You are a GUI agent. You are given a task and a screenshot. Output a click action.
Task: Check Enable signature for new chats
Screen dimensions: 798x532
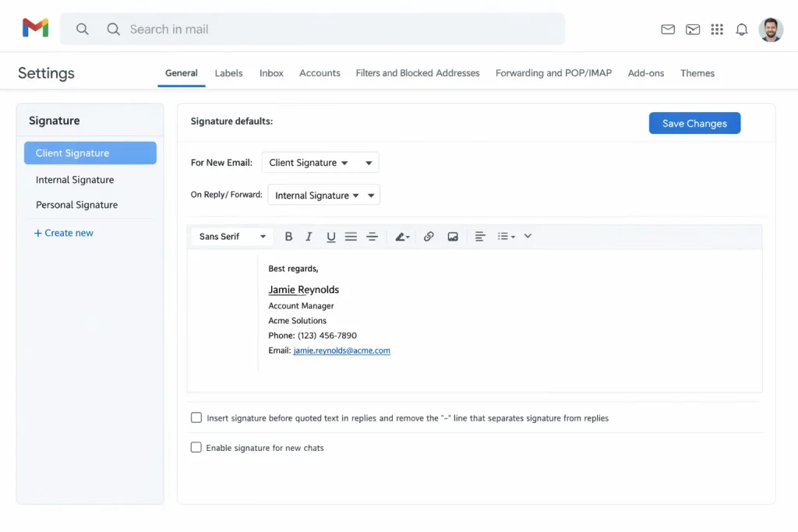click(196, 447)
